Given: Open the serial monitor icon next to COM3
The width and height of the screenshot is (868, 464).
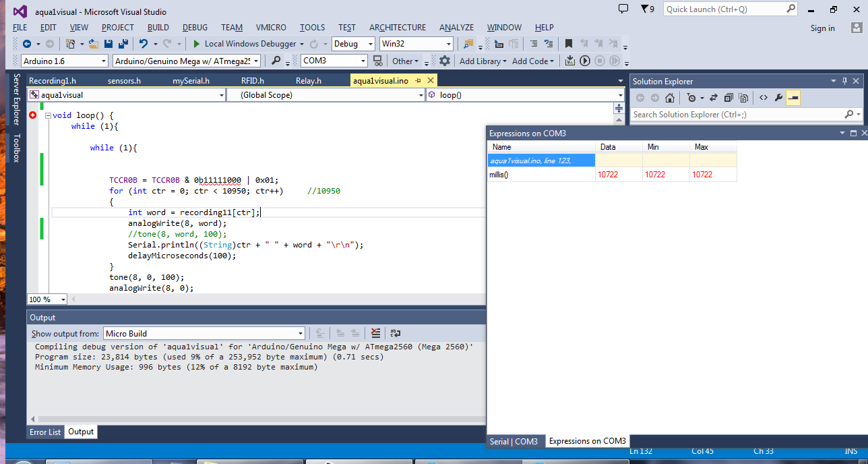Looking at the screenshot, I should [x=379, y=61].
